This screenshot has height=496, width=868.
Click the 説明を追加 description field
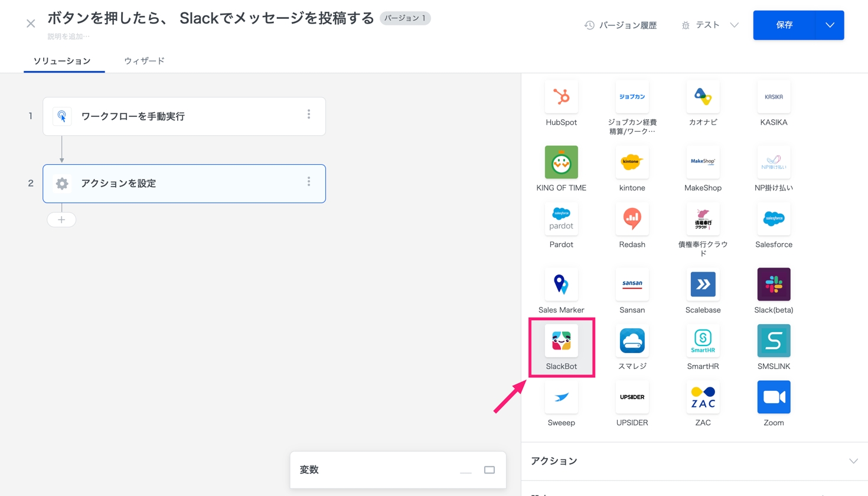(68, 37)
